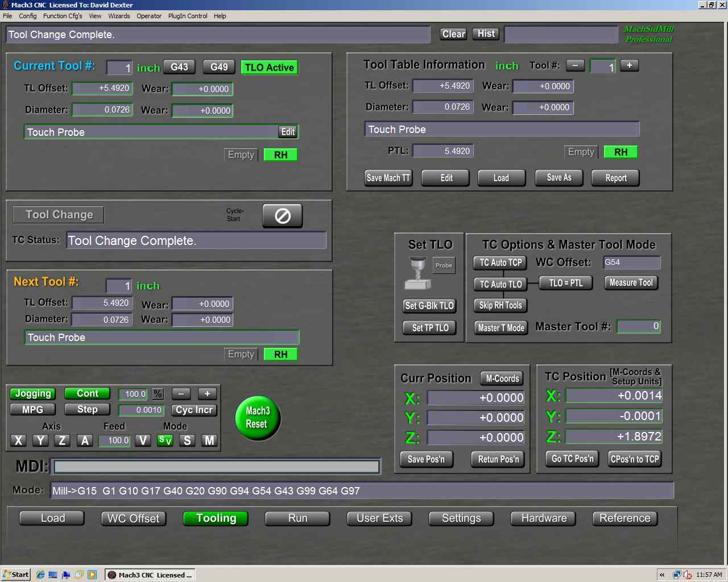Screen dimensions: 728x582
Task: Toggle TLO Active off
Action: [x=269, y=67]
